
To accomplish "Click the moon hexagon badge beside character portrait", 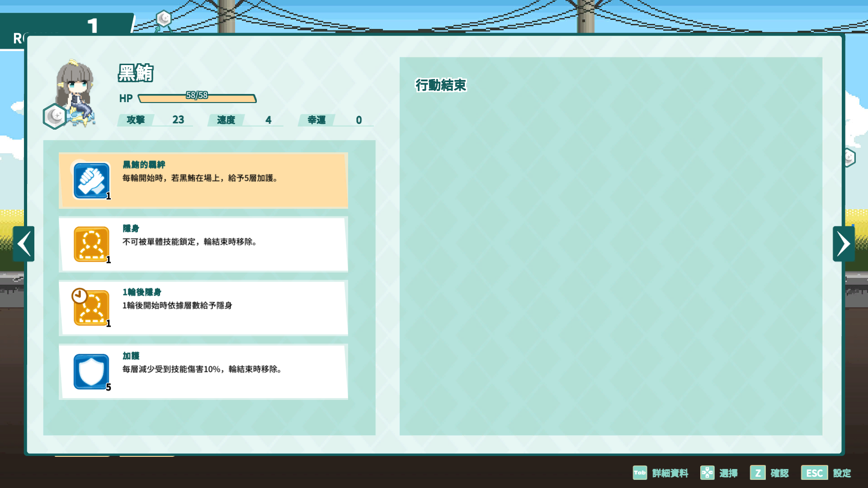I will (55, 117).
